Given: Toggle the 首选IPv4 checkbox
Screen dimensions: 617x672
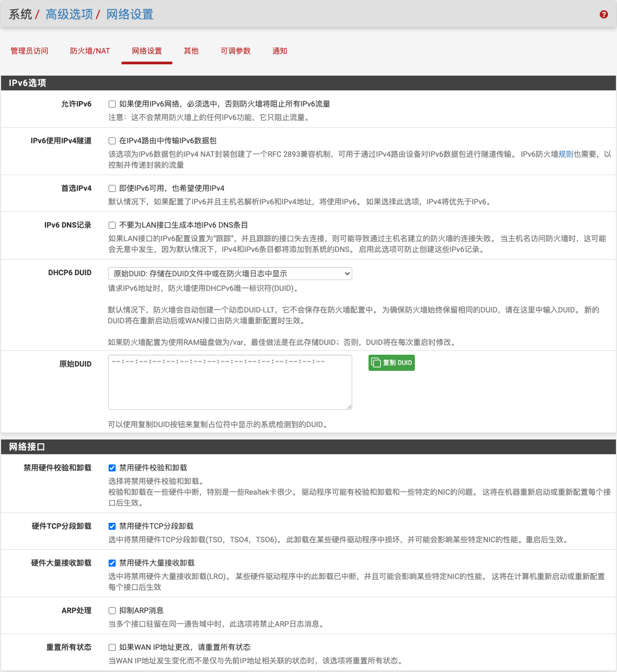Looking at the screenshot, I should 112,188.
